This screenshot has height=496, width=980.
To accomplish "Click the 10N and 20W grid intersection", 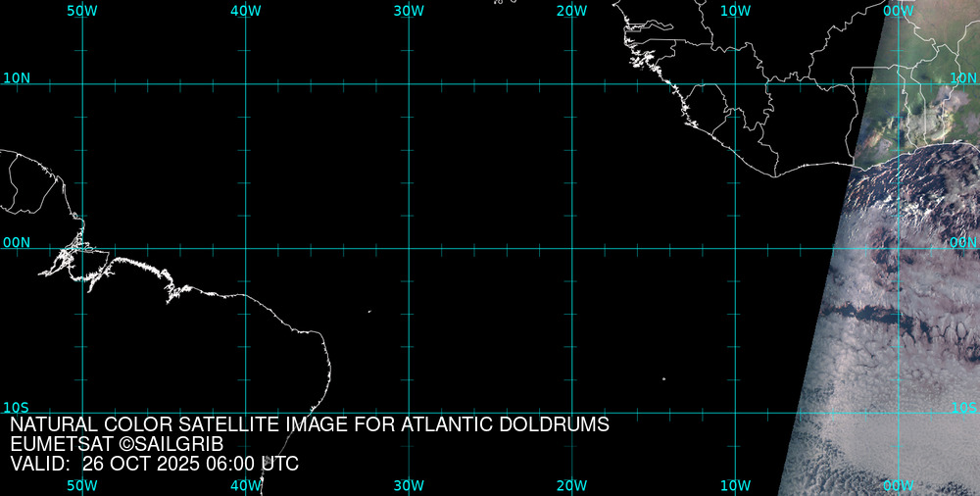I will click(572, 84).
